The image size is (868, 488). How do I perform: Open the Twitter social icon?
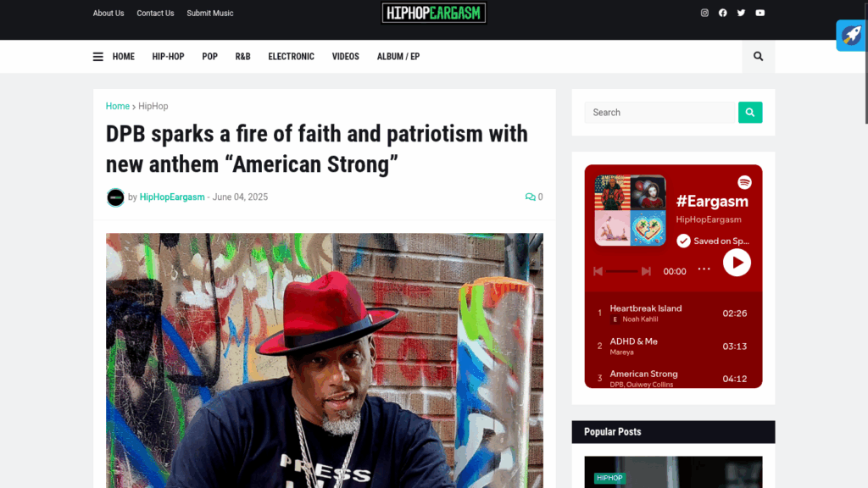(x=741, y=13)
